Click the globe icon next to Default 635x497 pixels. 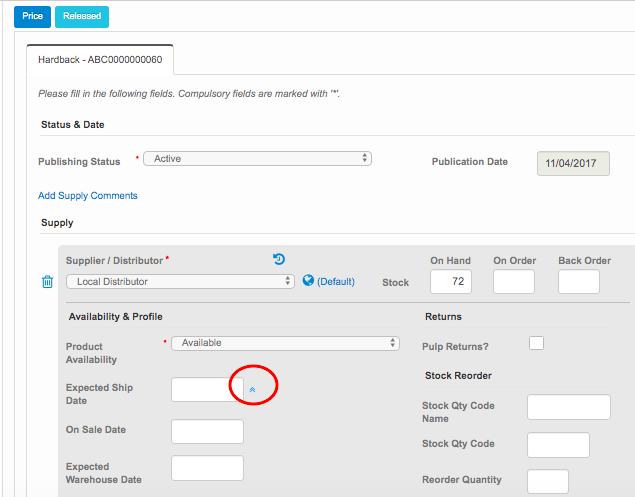pyautogui.click(x=308, y=281)
